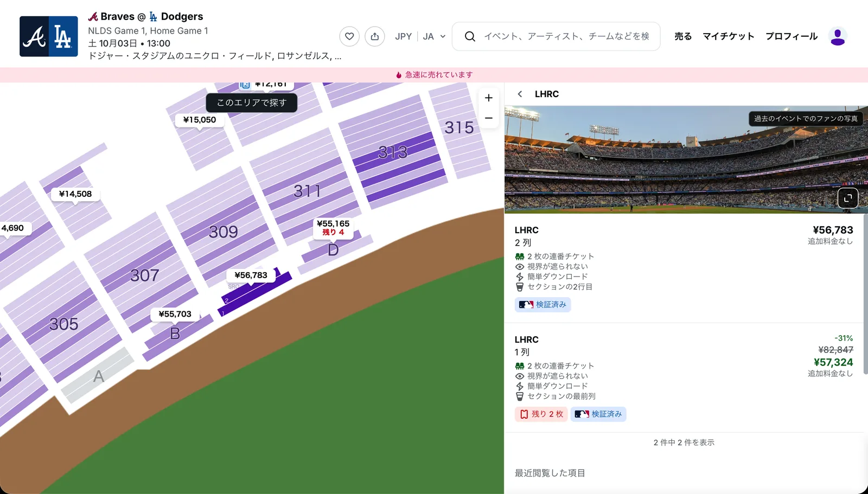This screenshot has width=868, height=494.
Task: Click the 過去のイベントでのファンの写真 label
Action: (x=806, y=119)
